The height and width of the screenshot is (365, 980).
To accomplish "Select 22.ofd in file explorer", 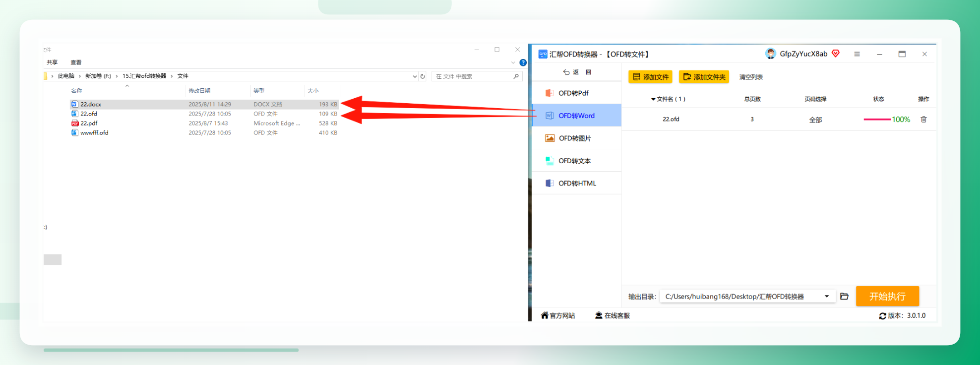I will pos(204,114).
